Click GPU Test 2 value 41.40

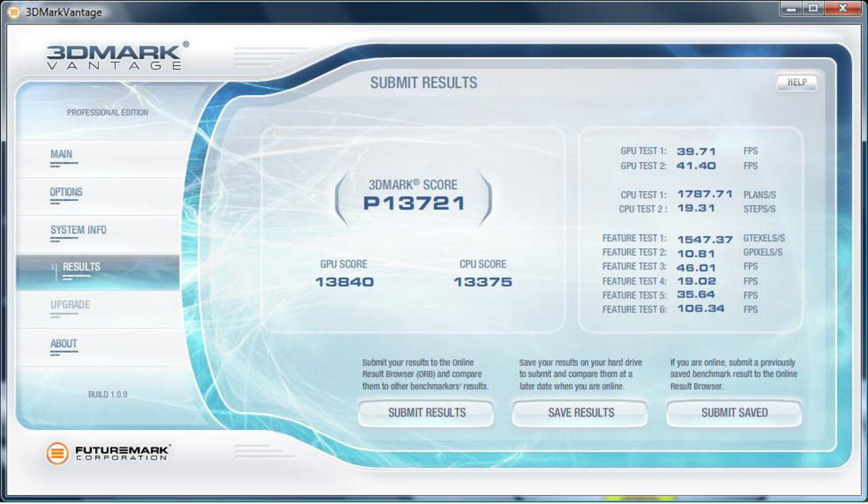tap(697, 165)
